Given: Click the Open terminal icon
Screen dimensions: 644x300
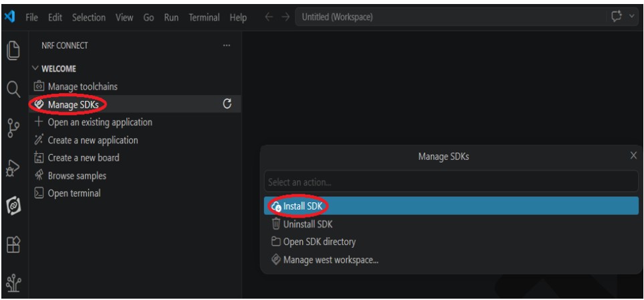Looking at the screenshot, I should [x=39, y=193].
